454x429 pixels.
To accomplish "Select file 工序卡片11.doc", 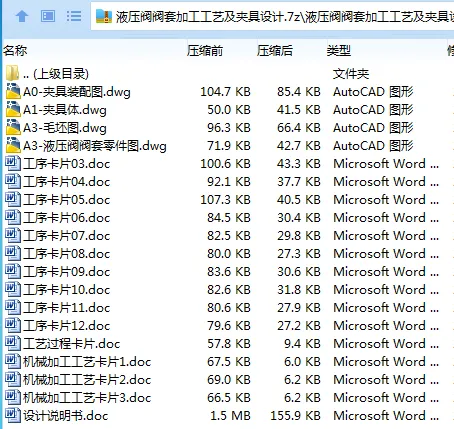I will pos(66,308).
